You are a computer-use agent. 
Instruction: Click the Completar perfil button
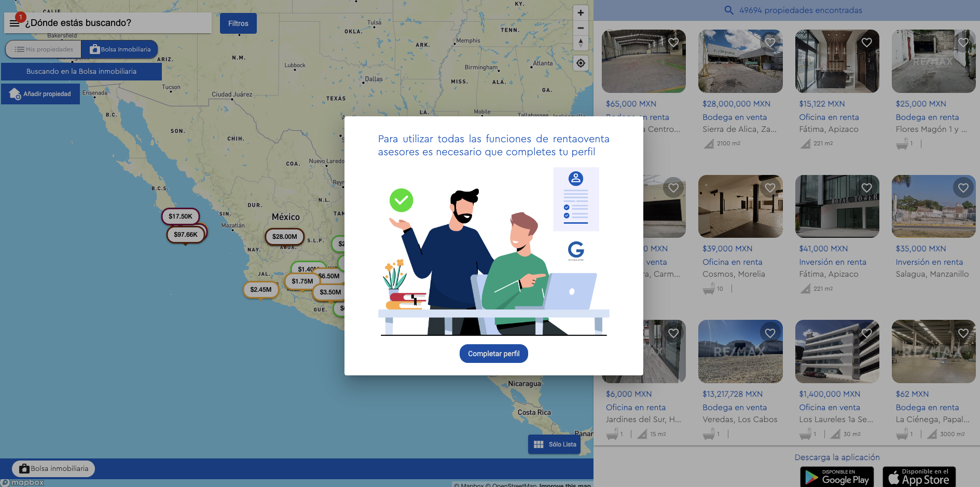tap(494, 354)
